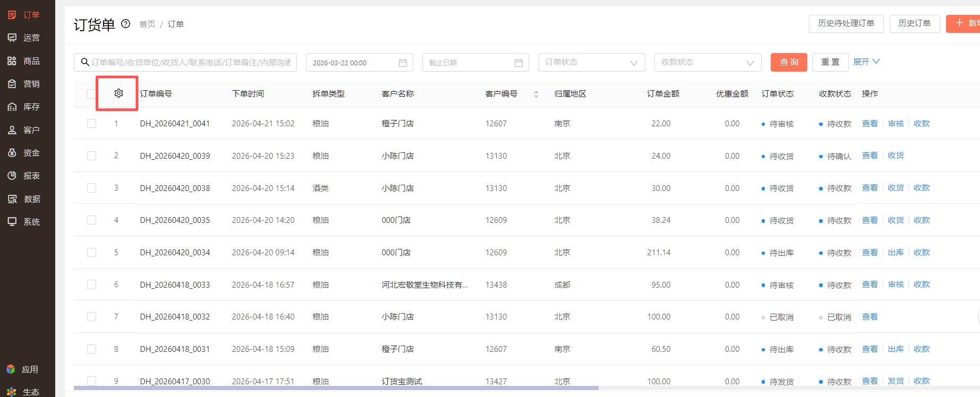Click order number DH_20260420_0038
Screen dimensions: 980x397
click(x=175, y=188)
